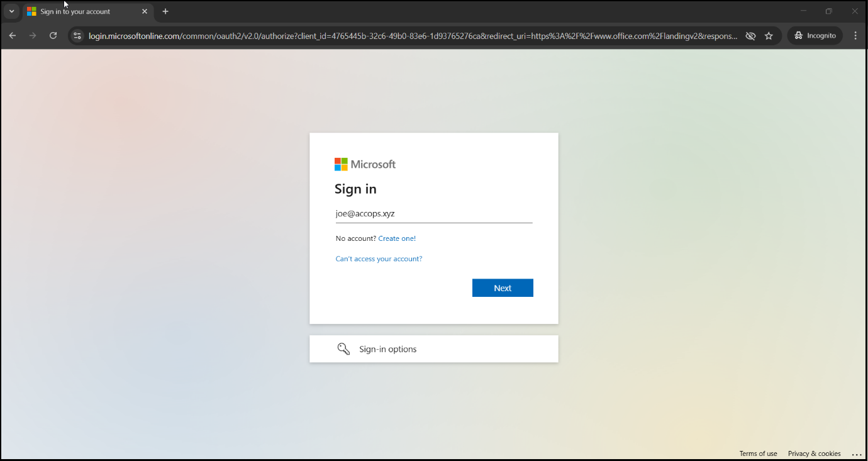The width and height of the screenshot is (868, 461).
Task: Expand the tab search dropdown arrow
Action: click(11, 11)
